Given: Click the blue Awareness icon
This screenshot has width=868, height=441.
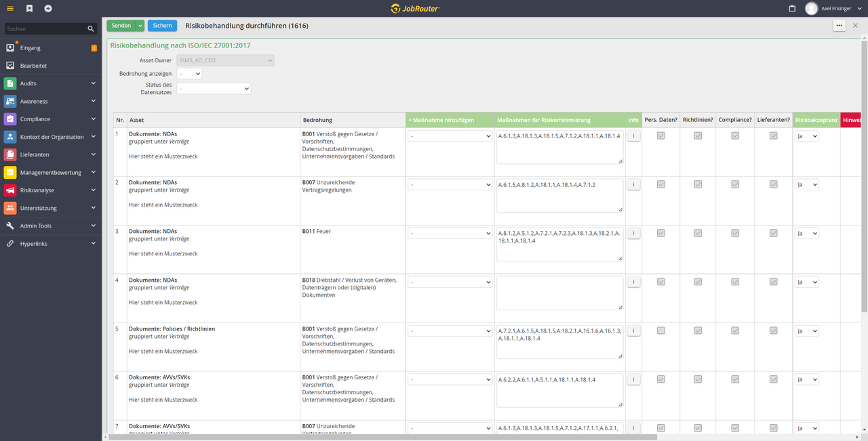Looking at the screenshot, I should tap(10, 101).
